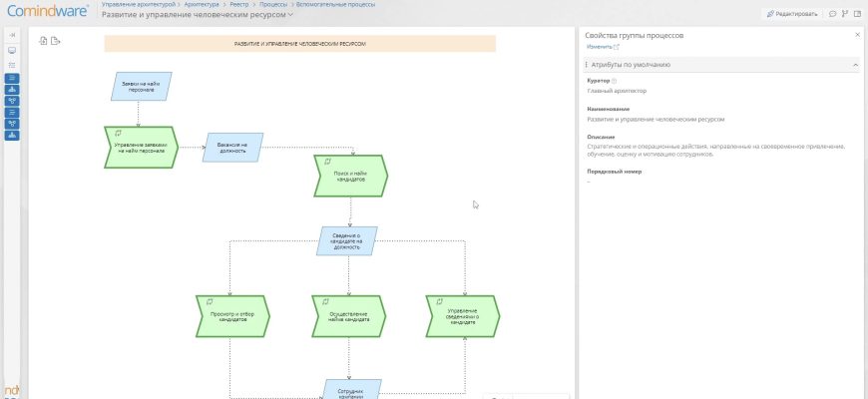Navigate to Реестр breadcrumb item
The width and height of the screenshot is (868, 399).
239,5
